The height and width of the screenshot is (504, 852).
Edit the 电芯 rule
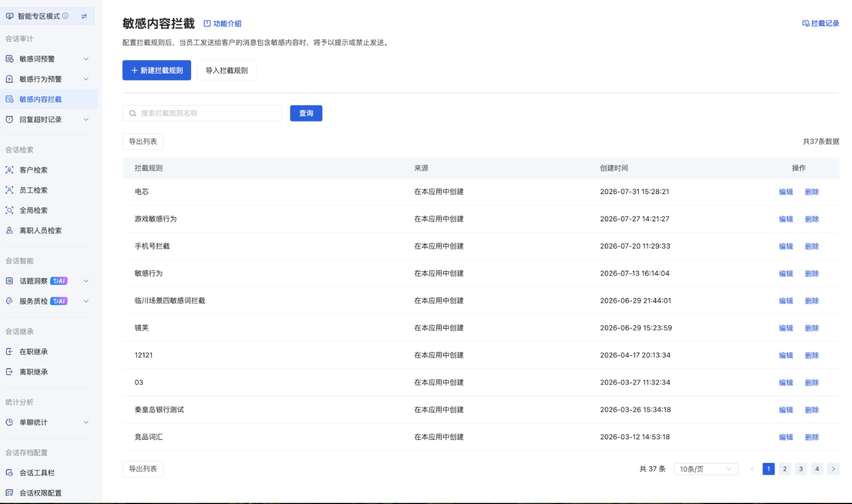[x=786, y=192]
